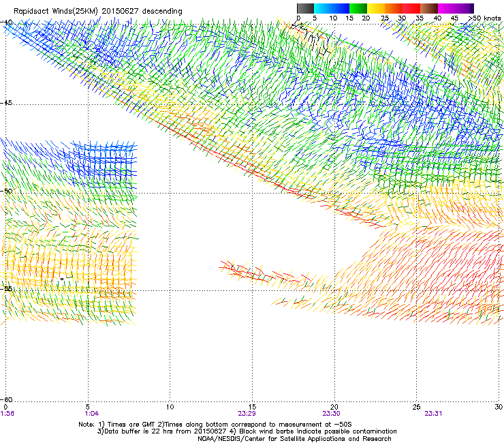This screenshot has width=504, height=443.
Task: Click the purple time stamp '1:04'
Action: click(92, 414)
